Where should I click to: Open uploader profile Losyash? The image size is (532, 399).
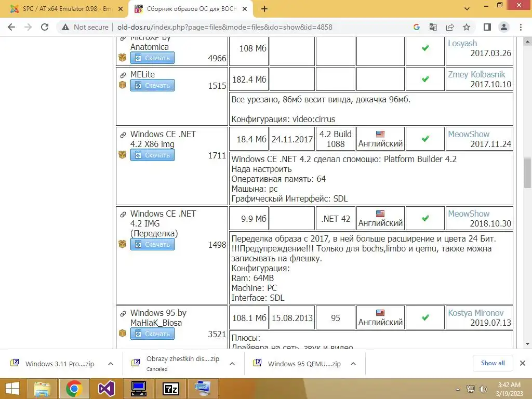pos(462,44)
